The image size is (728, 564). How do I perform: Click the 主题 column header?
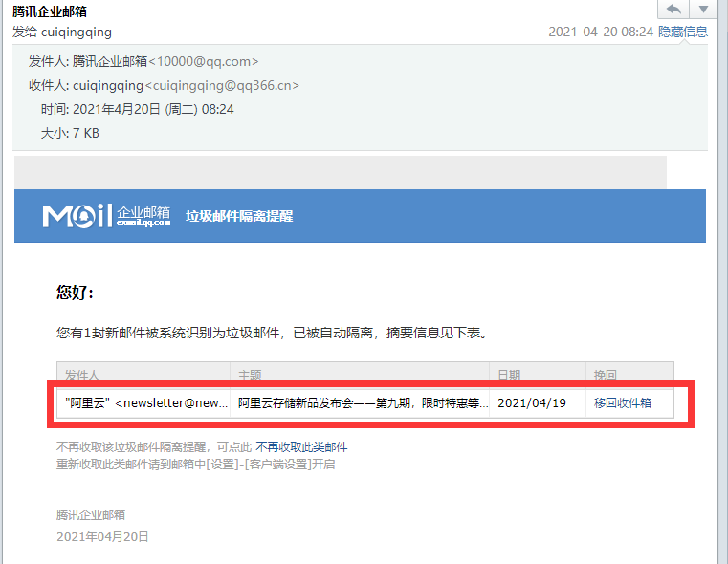(250, 375)
